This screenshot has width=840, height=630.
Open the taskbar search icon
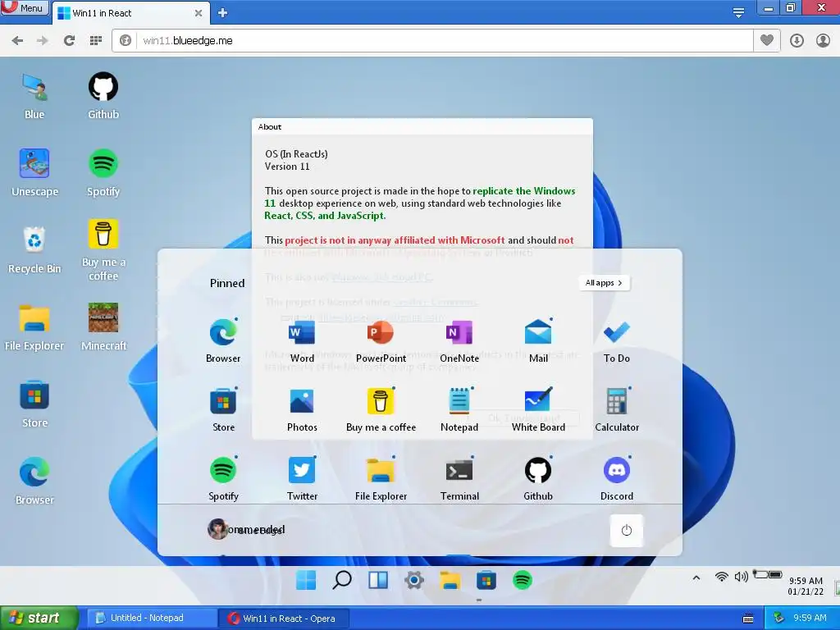tap(342, 580)
